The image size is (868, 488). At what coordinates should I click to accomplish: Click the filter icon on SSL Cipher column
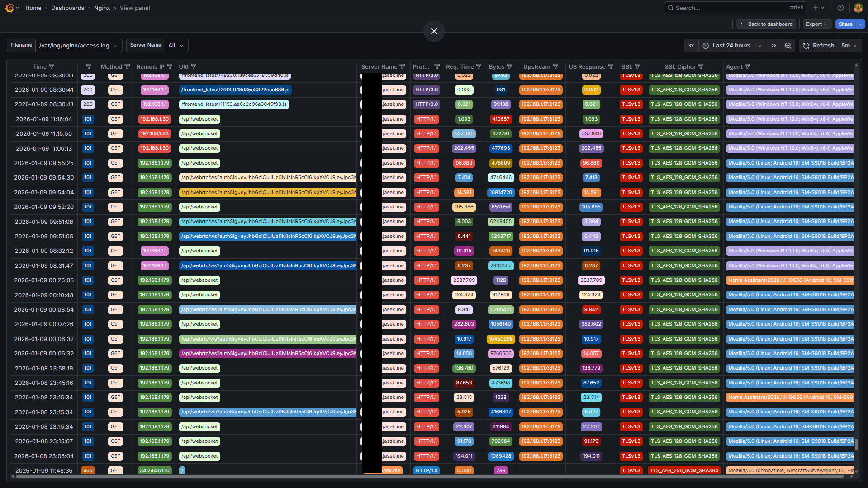[701, 66]
